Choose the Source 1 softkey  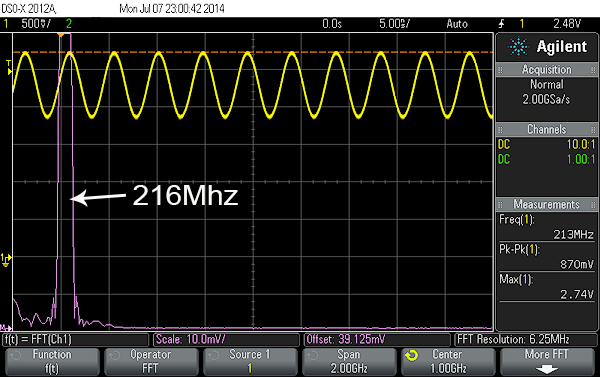pos(250,361)
